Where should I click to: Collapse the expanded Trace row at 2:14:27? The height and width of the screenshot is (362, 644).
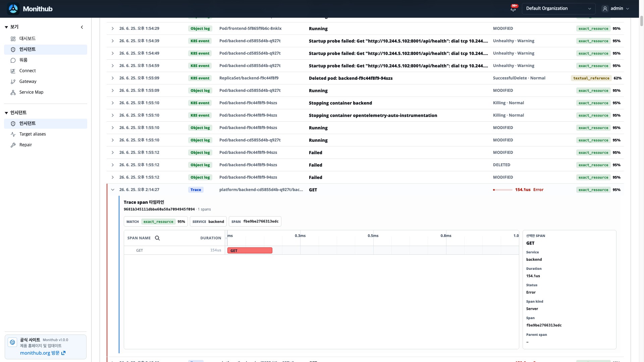113,190
